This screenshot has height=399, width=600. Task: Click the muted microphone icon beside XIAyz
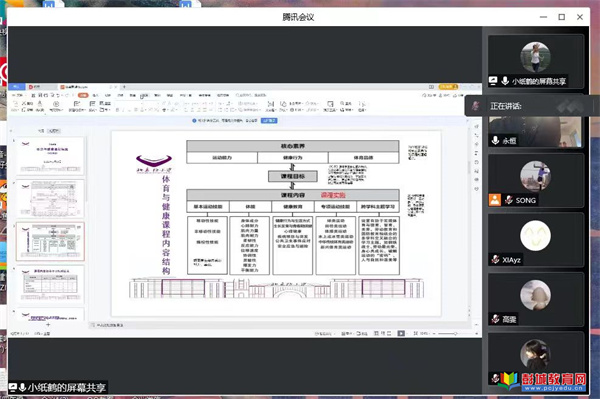coord(495,259)
